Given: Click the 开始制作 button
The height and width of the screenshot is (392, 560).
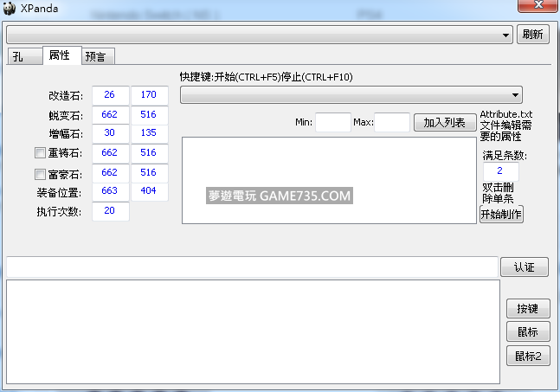Looking at the screenshot, I should tap(501, 215).
